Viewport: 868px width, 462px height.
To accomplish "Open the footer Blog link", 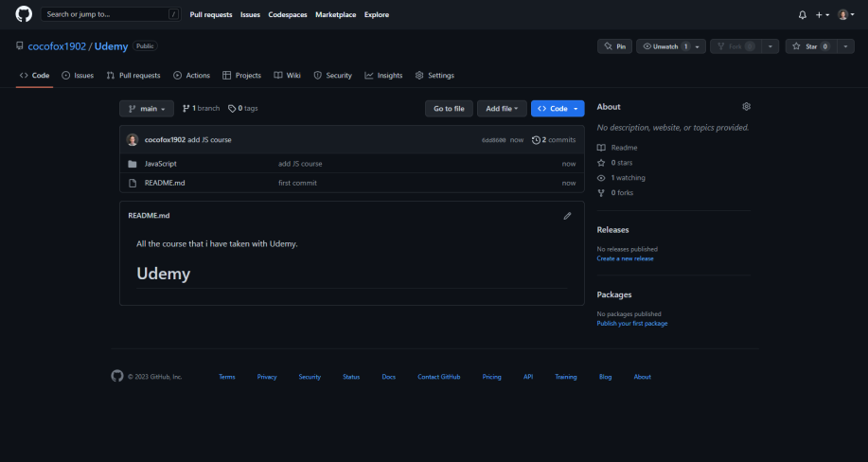I will (x=605, y=377).
